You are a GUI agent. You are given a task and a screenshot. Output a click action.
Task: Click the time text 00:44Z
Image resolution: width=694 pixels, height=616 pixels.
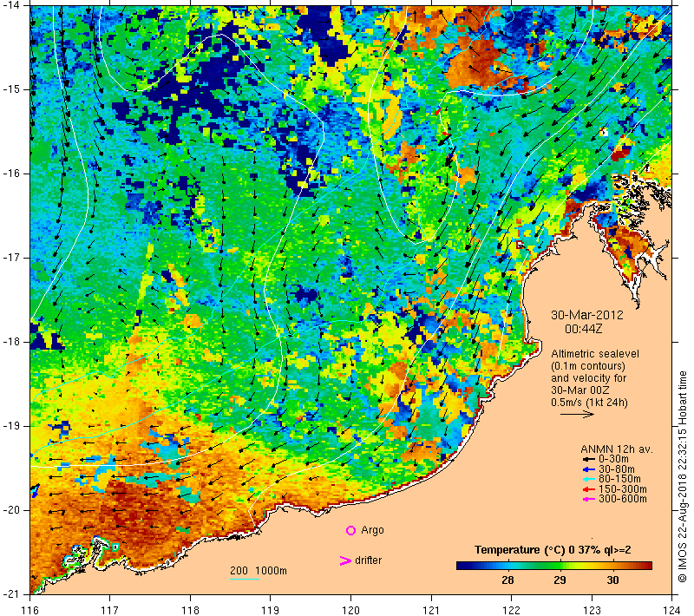[583, 329]
